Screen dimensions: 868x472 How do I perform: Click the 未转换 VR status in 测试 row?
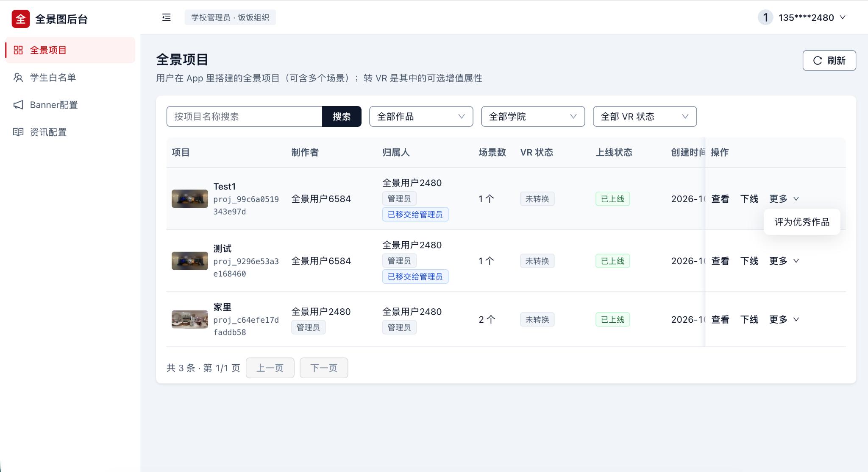click(x=537, y=261)
